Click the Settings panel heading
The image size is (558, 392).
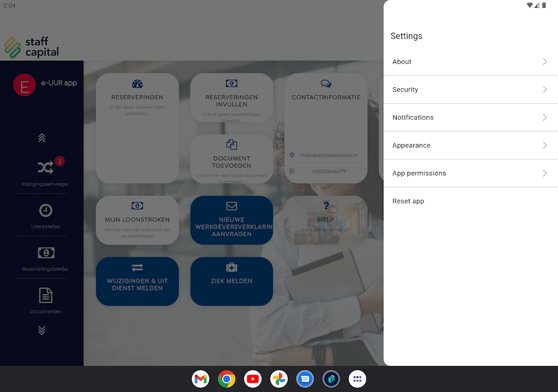[406, 36]
